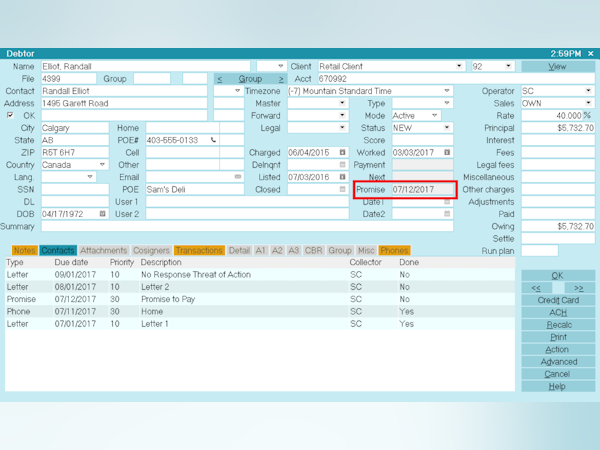Select the Phone 'Home' contact row

pos(260,311)
